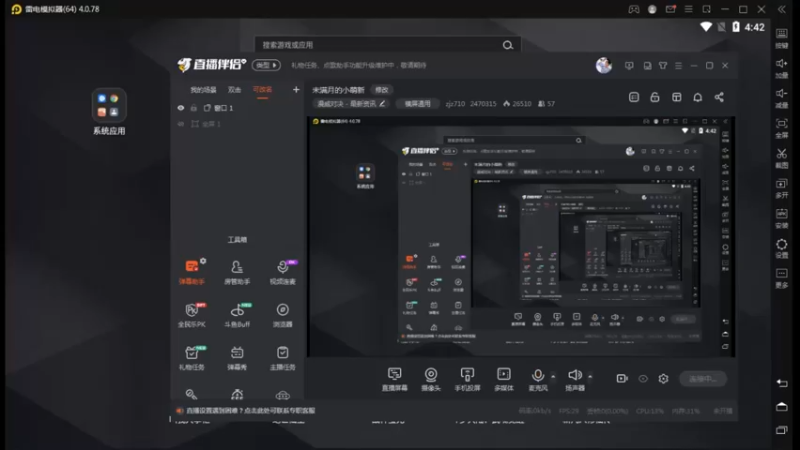The height and width of the screenshot is (450, 800).
Task: Click 修改 button beside streamer name
Action: coord(382,90)
